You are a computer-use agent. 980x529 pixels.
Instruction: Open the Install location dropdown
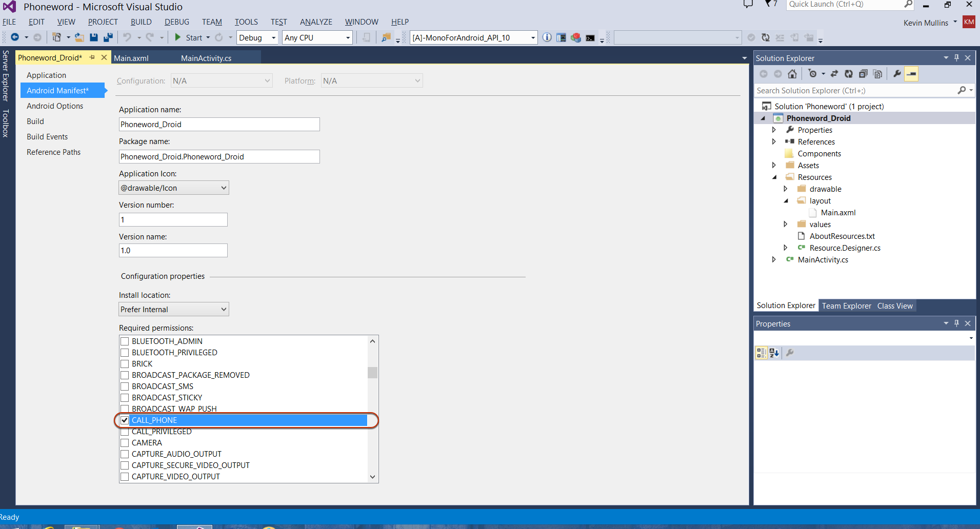pyautogui.click(x=173, y=309)
